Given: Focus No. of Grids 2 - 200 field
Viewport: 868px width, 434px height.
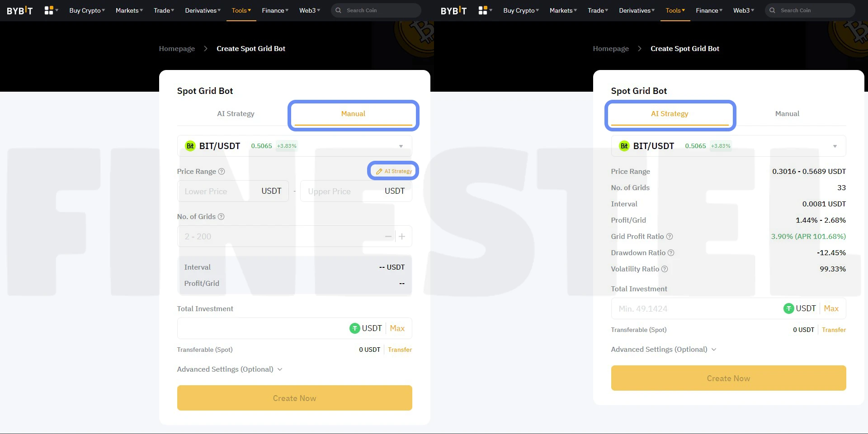Looking at the screenshot, I should 294,236.
